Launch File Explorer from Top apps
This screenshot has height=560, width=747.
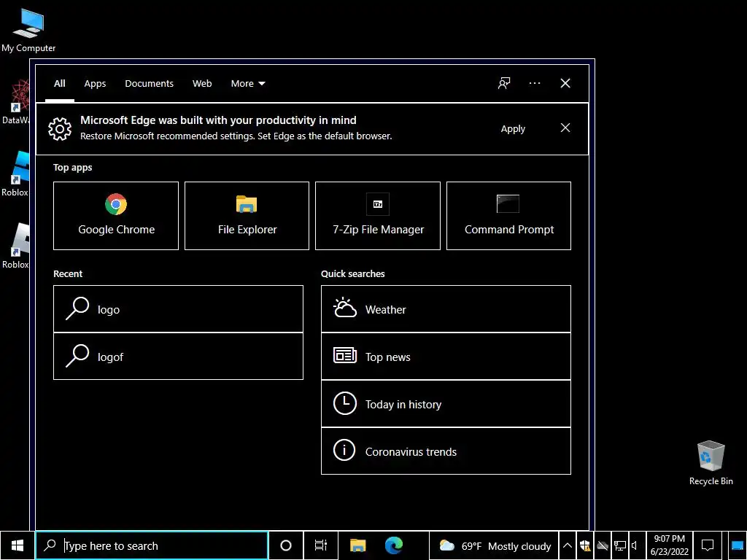point(247,216)
